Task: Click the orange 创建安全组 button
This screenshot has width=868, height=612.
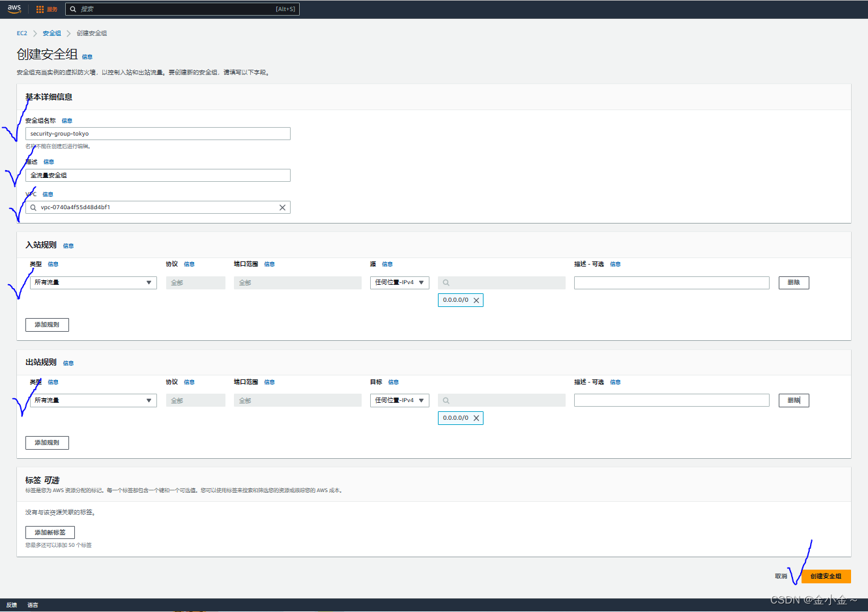Action: [x=825, y=576]
